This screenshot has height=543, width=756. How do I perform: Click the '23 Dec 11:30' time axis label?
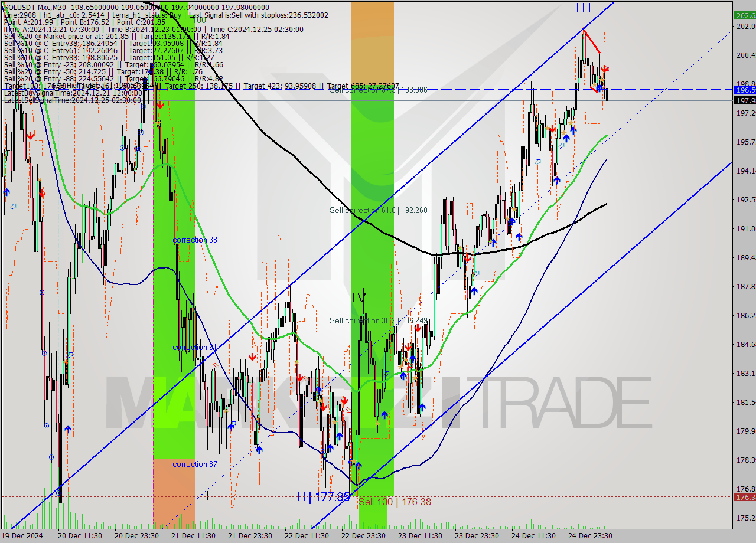(x=420, y=536)
